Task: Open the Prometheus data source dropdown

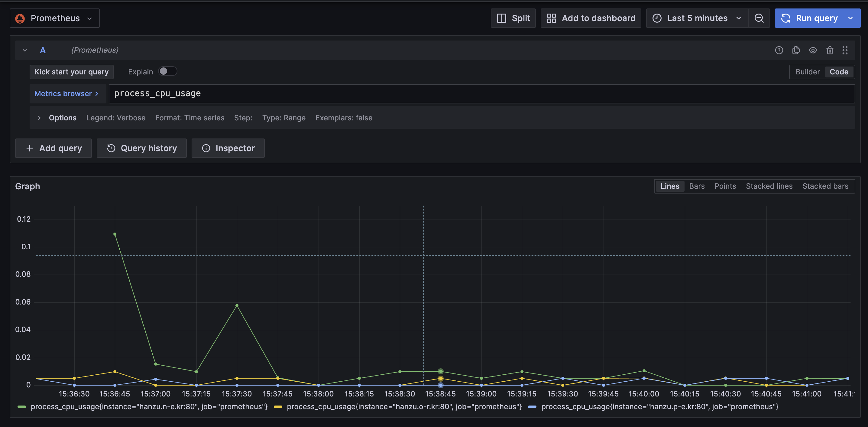Action: point(55,18)
